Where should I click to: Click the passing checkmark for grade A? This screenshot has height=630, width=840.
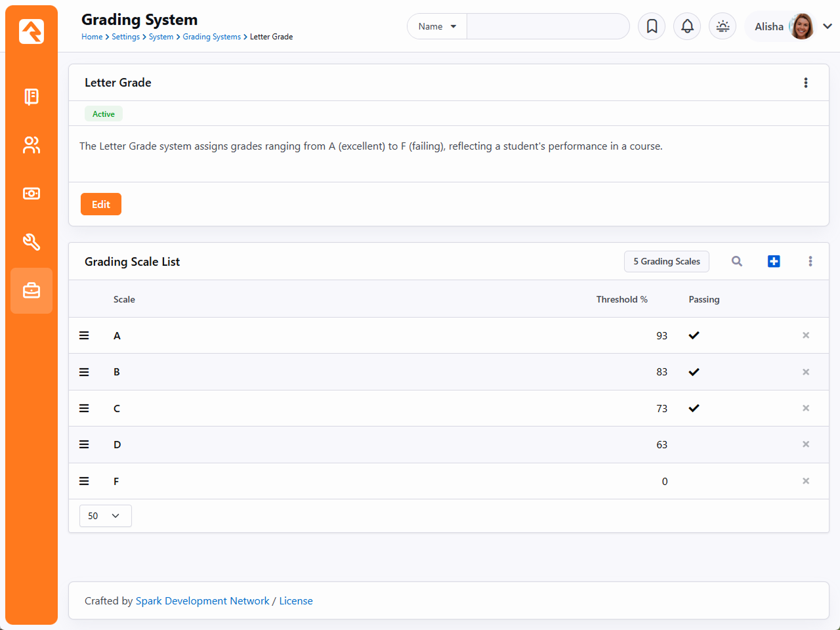[x=694, y=335]
